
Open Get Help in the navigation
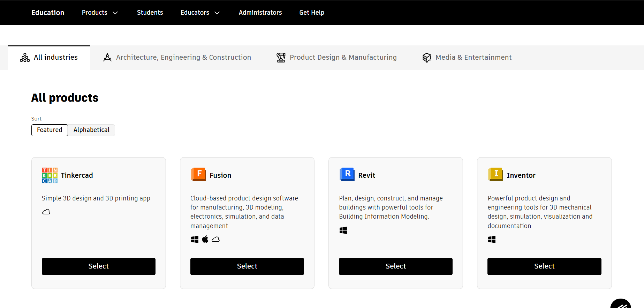pos(312,13)
